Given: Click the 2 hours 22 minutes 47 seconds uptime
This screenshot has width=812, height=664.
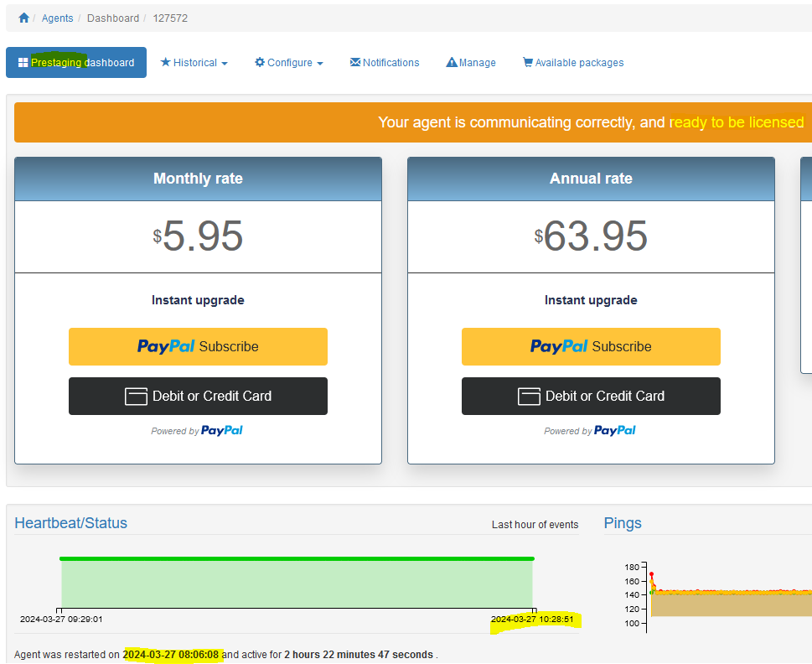Looking at the screenshot, I should 359,655.
